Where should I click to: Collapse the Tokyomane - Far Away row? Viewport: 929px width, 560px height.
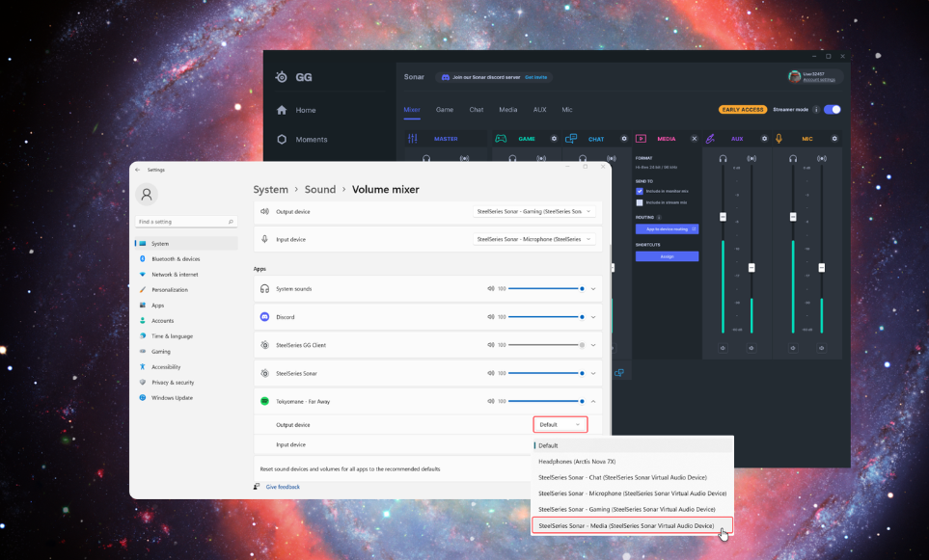593,401
